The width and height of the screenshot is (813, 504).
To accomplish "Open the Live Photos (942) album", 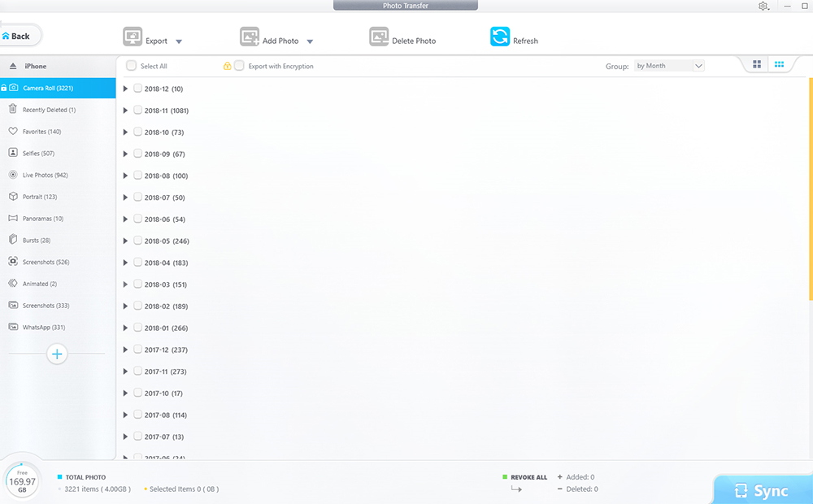I will pos(45,175).
